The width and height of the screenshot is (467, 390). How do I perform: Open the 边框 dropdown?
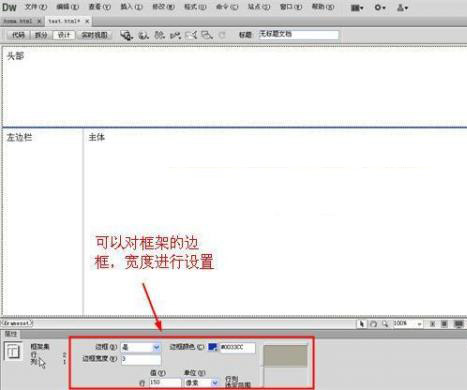tap(141, 347)
